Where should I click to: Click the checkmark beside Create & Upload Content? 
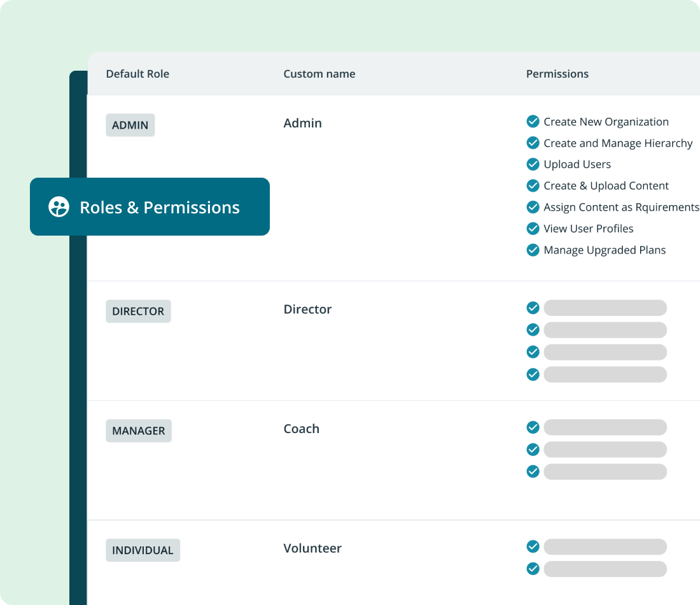point(533,185)
